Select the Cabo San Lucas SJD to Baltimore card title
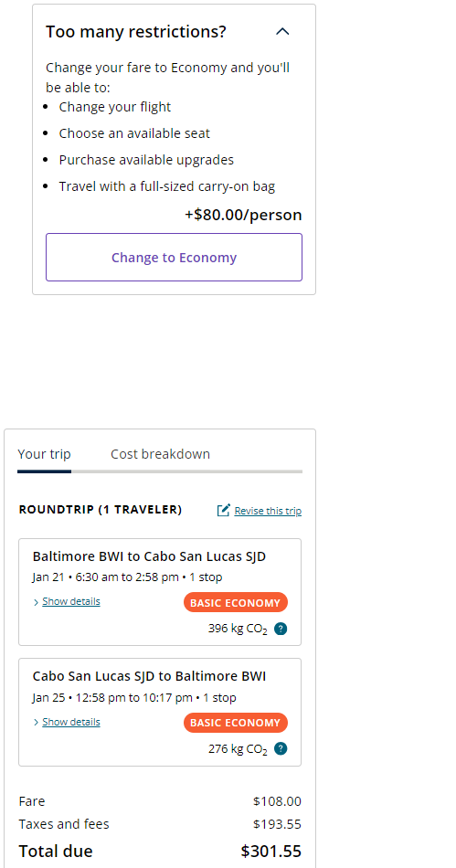Screen dimensions: 456x868 [x=150, y=676]
